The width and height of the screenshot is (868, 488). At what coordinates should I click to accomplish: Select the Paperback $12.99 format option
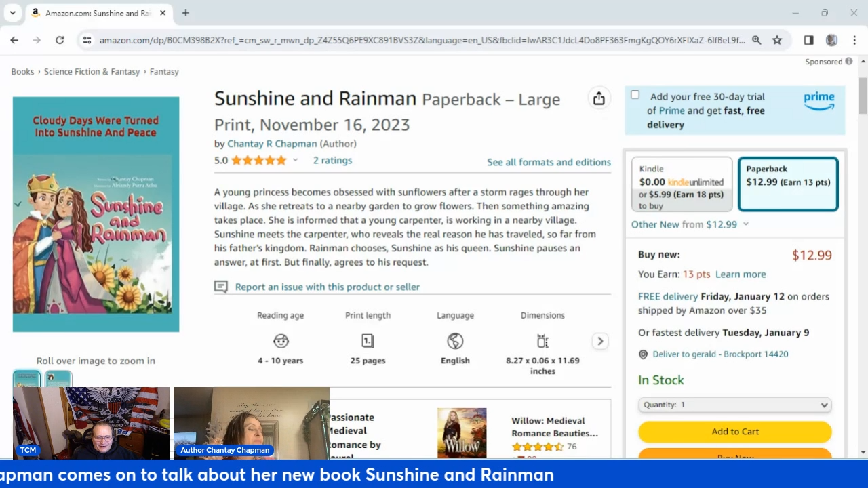point(787,184)
